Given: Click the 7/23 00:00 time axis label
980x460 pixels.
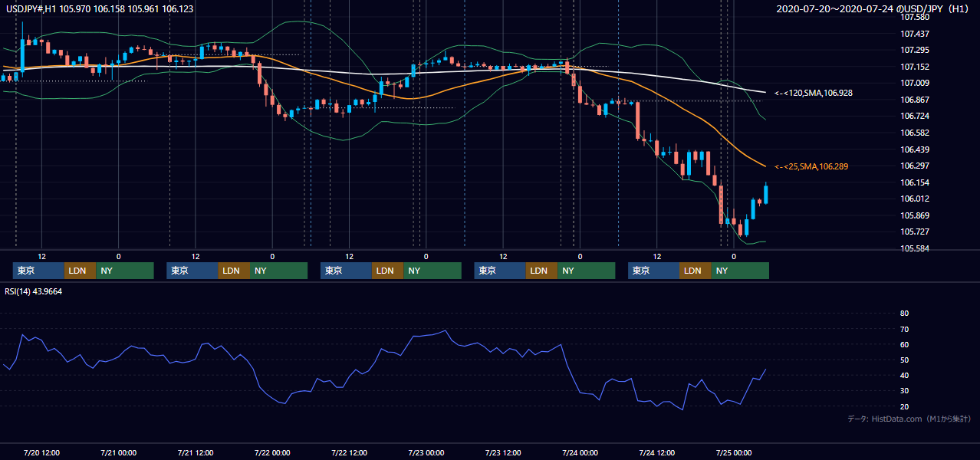Looking at the screenshot, I should (x=426, y=452).
